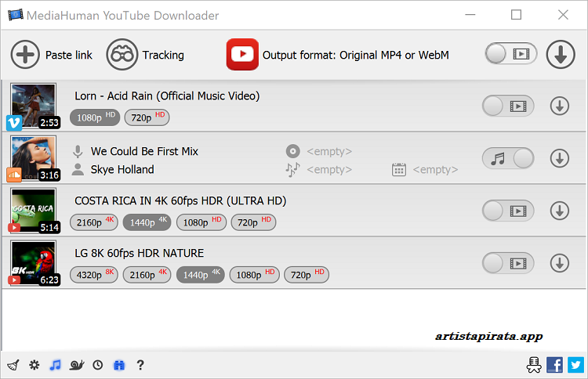Click the app logo in title bar
Image resolution: width=588 pixels, height=379 pixels.
point(16,15)
